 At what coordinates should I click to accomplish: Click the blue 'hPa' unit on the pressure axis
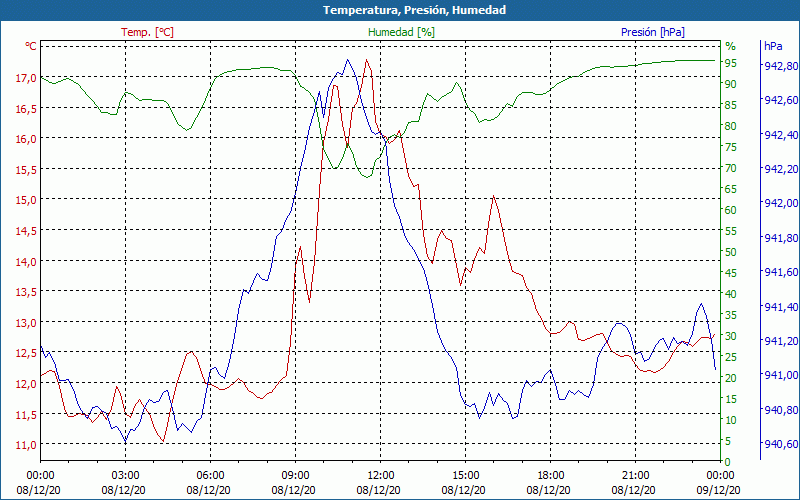click(773, 46)
